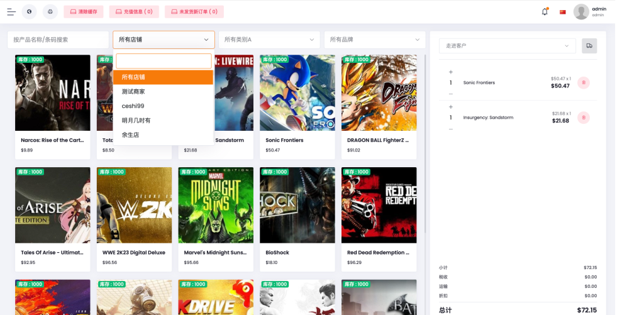Click the shop dropdown filter text box

coord(164,61)
